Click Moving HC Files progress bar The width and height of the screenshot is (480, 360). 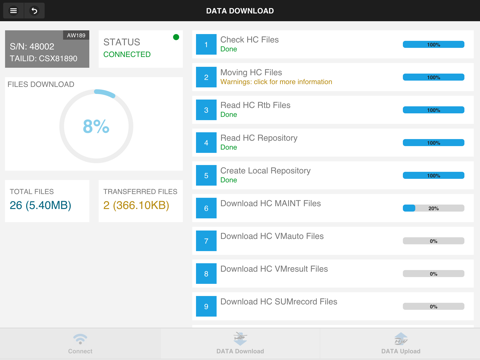(x=433, y=77)
